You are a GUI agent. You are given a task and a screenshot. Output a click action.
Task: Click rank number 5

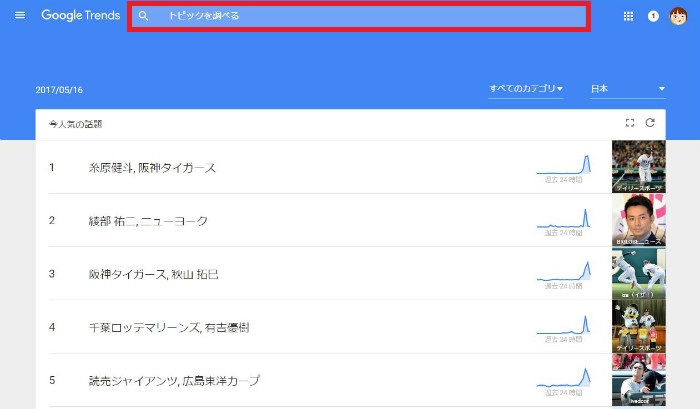tap(52, 380)
